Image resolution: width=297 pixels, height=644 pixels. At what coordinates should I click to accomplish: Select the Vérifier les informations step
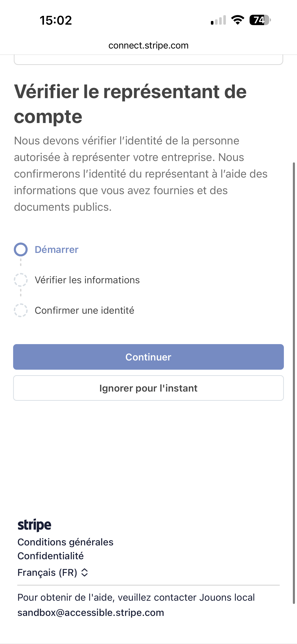pos(87,280)
